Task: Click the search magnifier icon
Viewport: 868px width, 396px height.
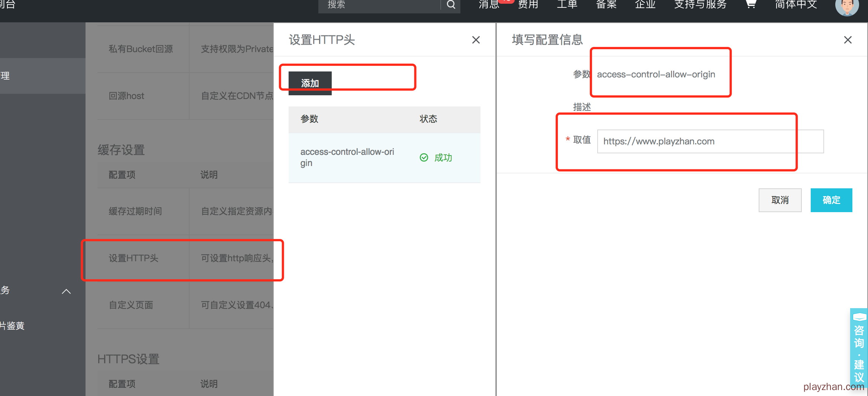Action: [451, 5]
